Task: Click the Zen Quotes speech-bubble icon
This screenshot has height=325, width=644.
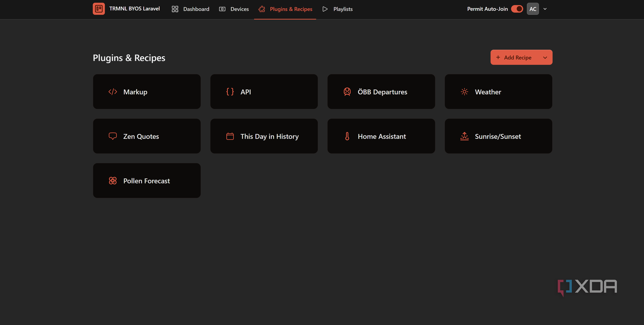Action: pyautogui.click(x=113, y=136)
